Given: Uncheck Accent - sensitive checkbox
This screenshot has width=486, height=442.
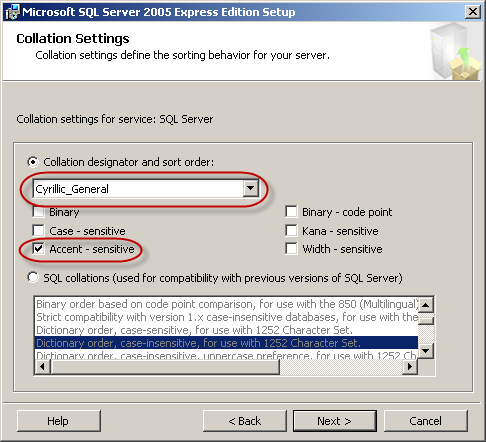Looking at the screenshot, I should coord(38,249).
